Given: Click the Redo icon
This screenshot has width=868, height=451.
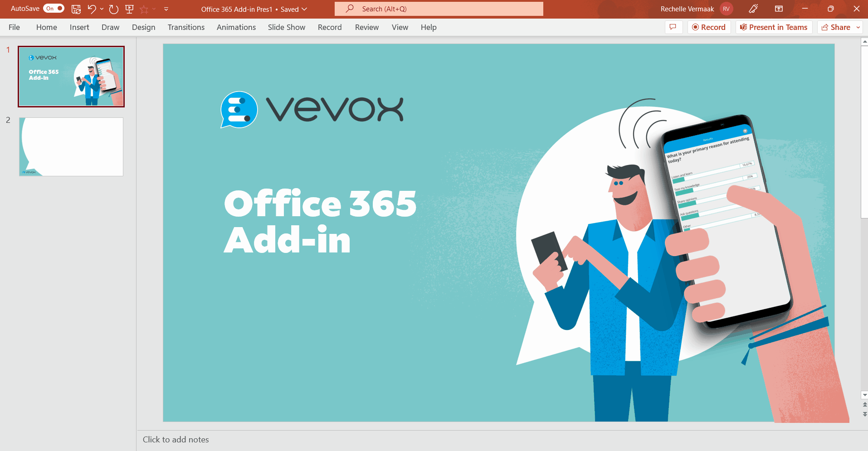Looking at the screenshot, I should [x=113, y=9].
